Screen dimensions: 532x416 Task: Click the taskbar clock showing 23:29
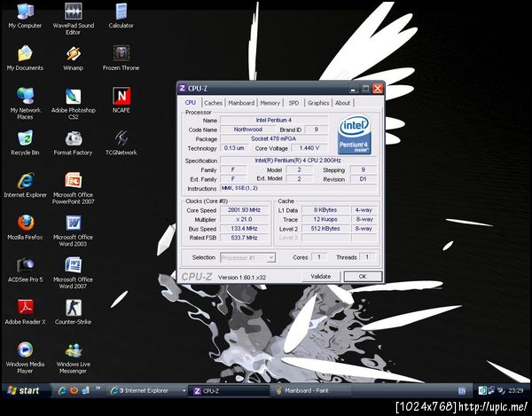516,391
